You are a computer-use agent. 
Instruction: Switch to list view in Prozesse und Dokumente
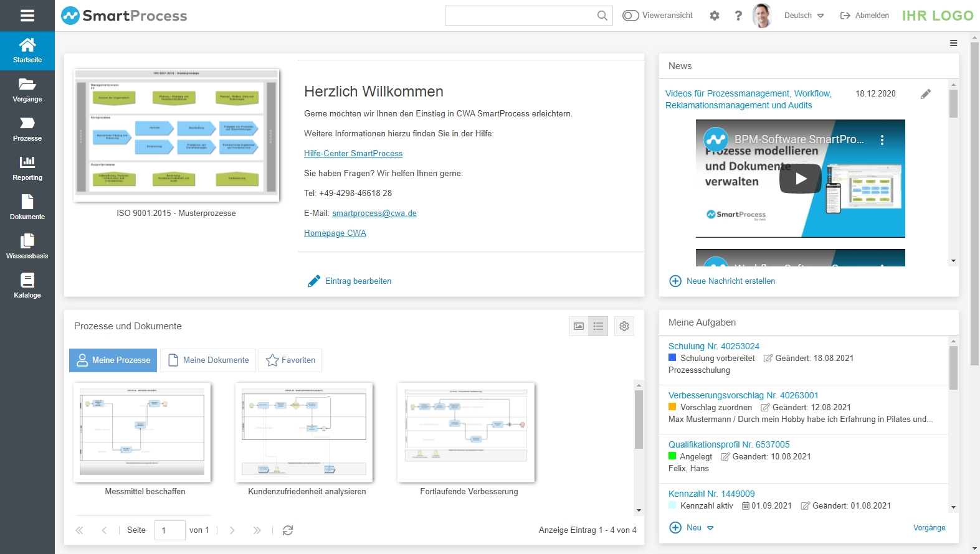599,326
